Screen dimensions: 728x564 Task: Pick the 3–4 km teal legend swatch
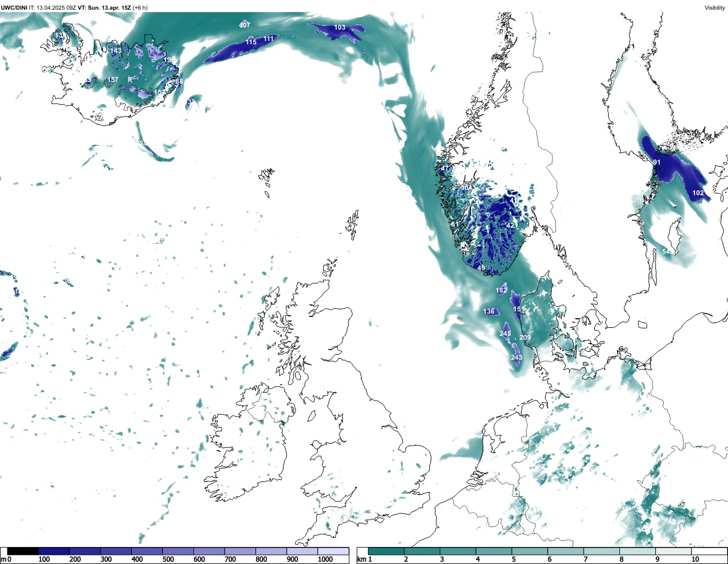coord(458,551)
